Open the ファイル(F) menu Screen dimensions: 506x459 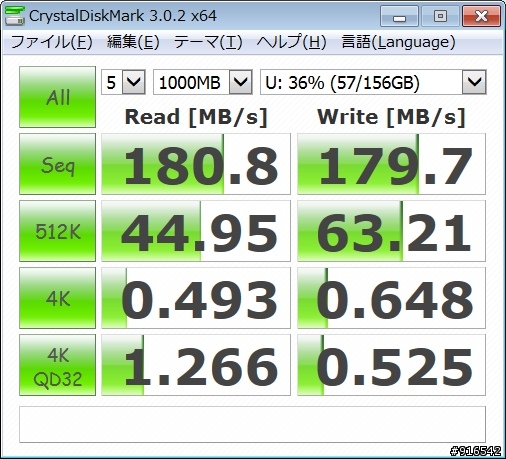tap(52, 42)
